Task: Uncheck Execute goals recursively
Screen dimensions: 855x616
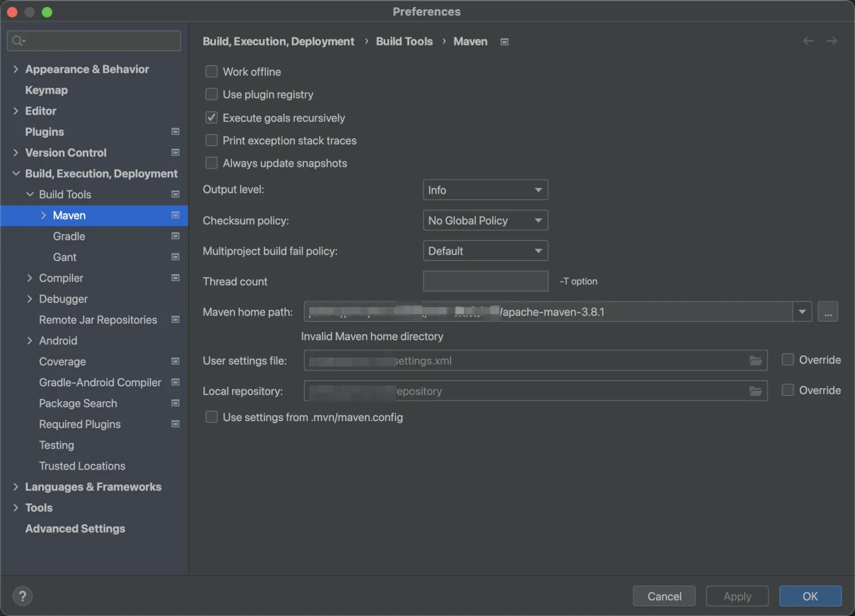Action: point(211,117)
